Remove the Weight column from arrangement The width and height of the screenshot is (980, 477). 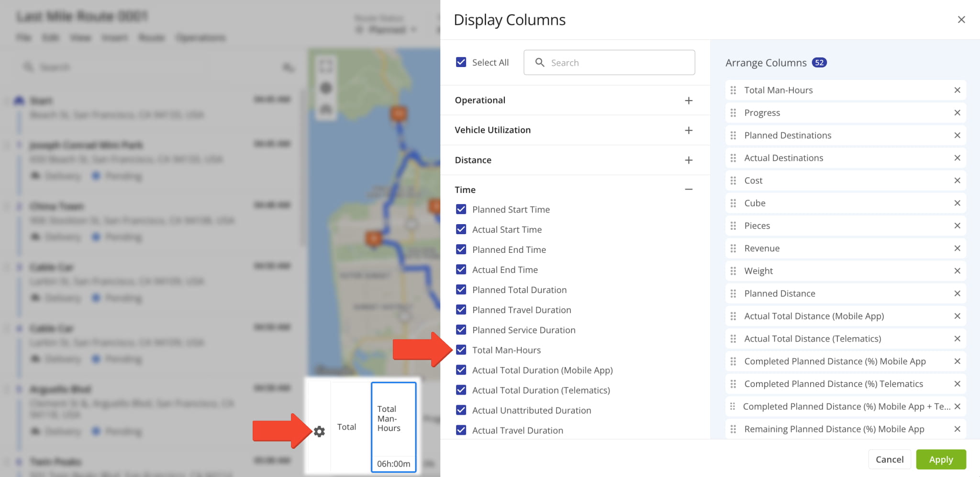[x=957, y=271]
